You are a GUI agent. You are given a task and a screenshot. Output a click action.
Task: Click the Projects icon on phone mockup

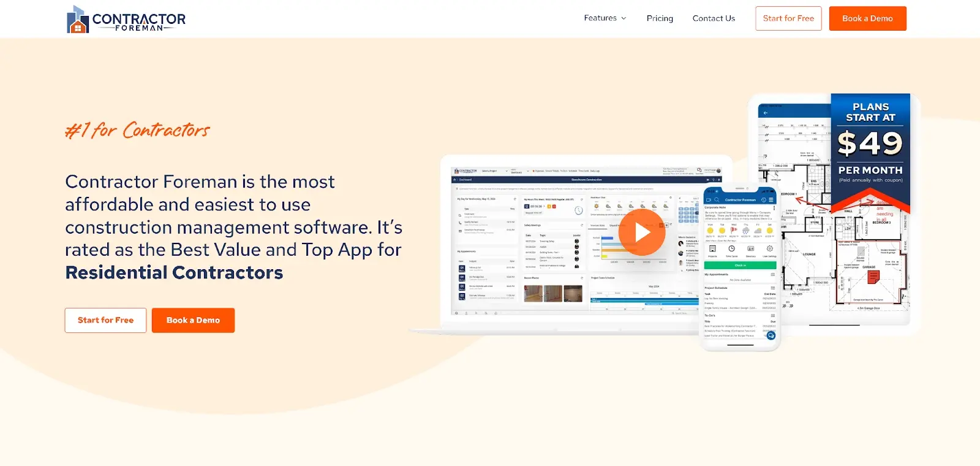pos(712,249)
